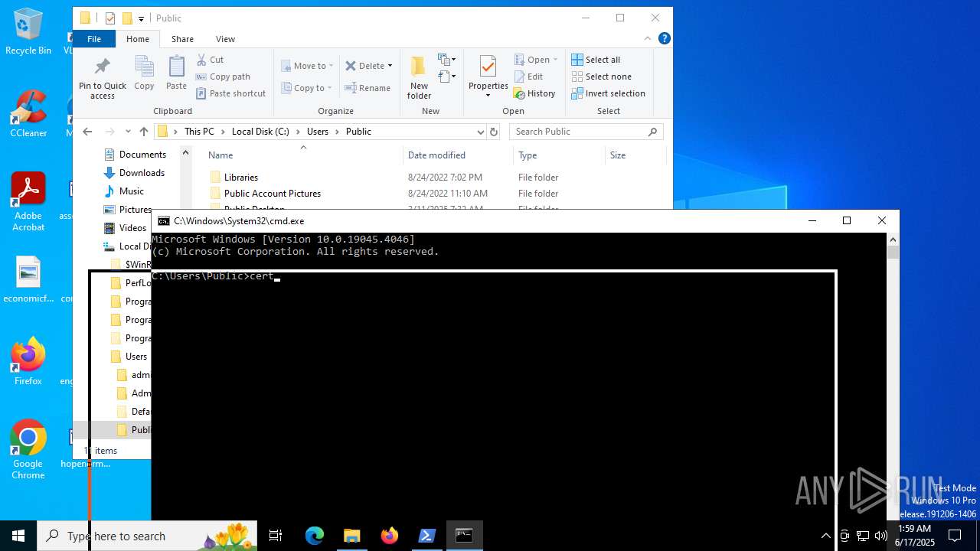This screenshot has height=551, width=980.
Task: Create a New folder
Action: pos(419,78)
